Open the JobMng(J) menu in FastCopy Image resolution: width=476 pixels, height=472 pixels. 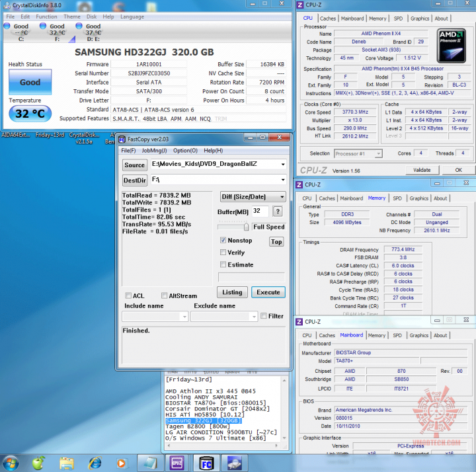point(154,151)
